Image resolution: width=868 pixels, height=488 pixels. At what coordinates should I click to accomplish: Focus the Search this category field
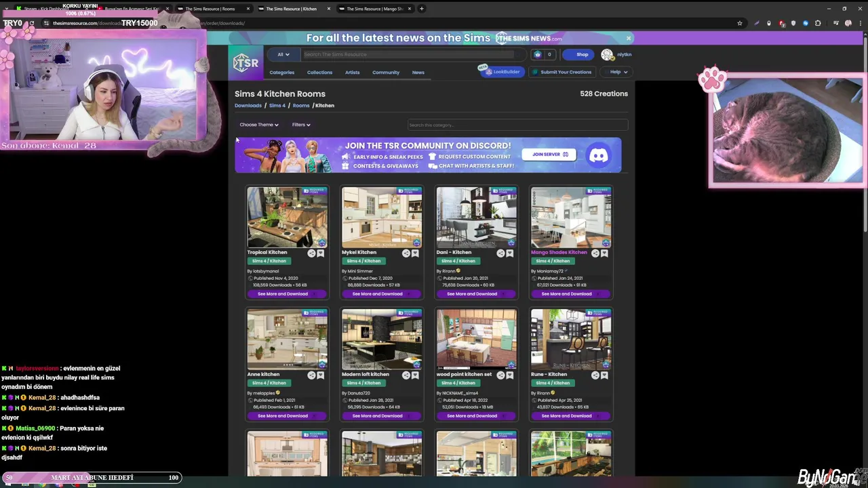point(517,125)
